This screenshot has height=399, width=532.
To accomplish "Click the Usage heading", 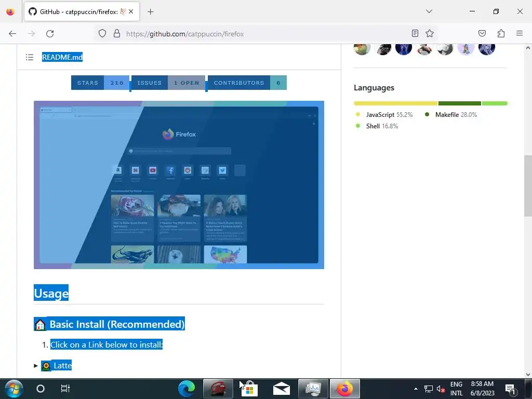I will (x=51, y=293).
